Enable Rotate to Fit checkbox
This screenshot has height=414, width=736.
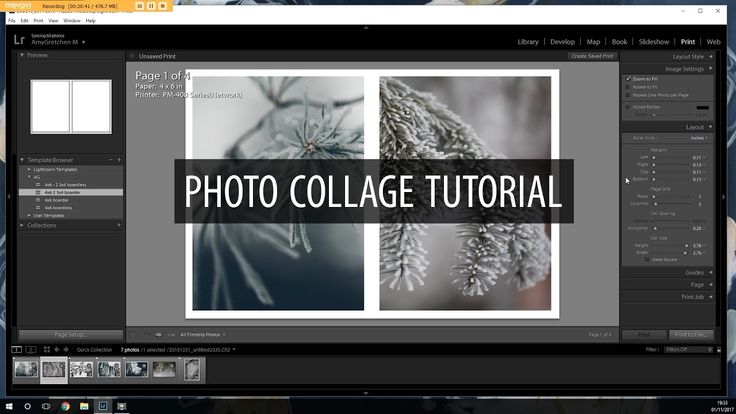click(628, 87)
